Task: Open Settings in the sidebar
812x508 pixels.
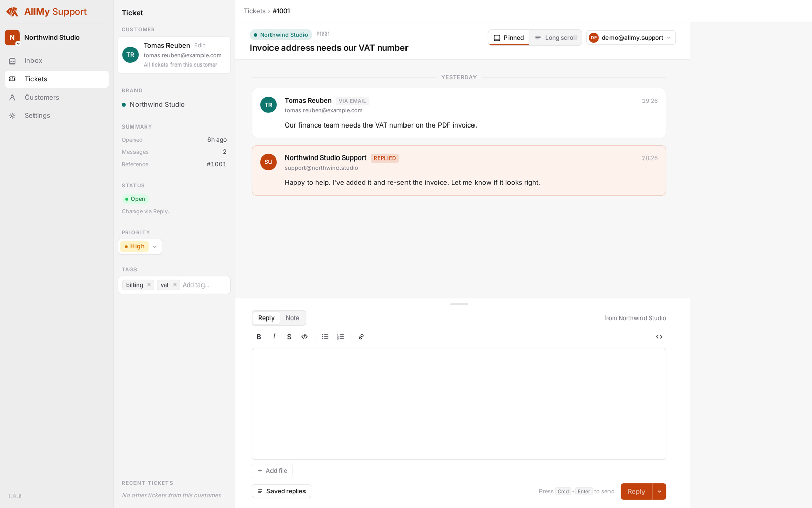Action: (56, 116)
